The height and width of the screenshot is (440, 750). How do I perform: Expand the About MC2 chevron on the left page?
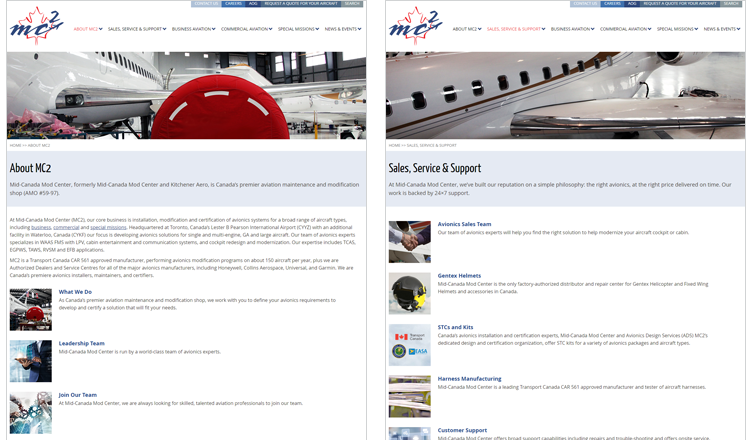[100, 29]
